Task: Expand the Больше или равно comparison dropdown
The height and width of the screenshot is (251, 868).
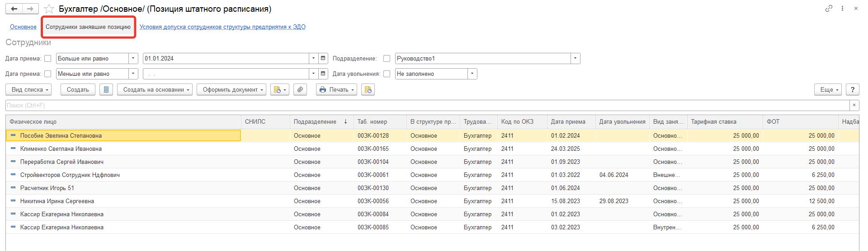Action: 133,58
